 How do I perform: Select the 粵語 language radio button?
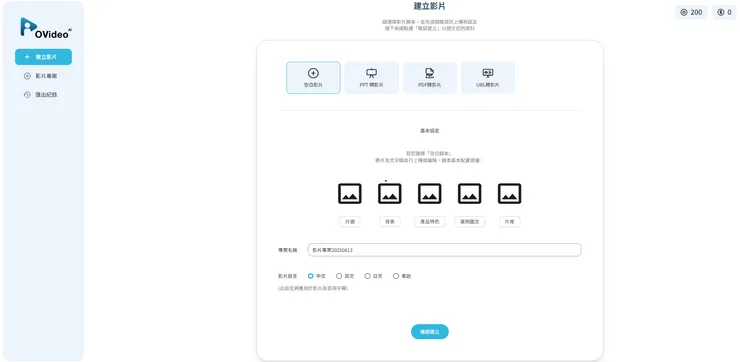[396, 276]
